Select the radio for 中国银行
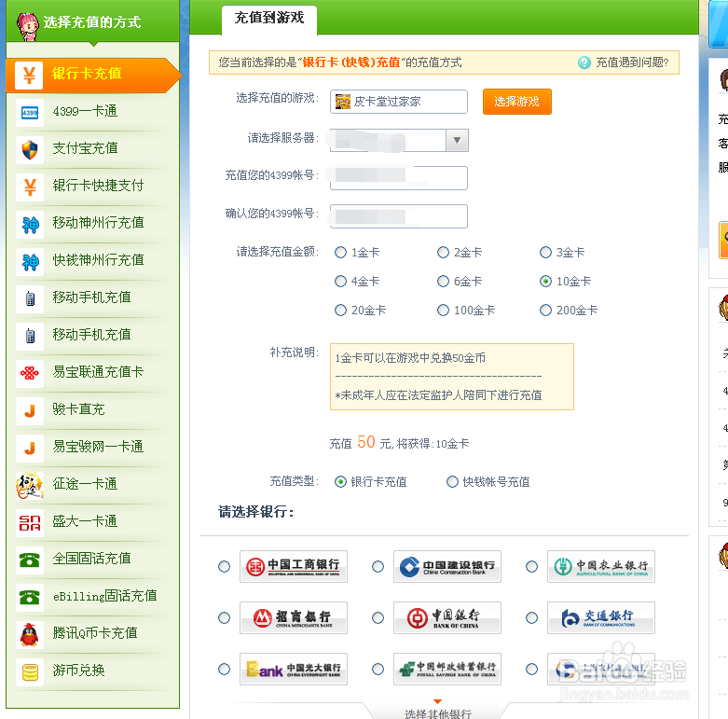This screenshot has width=728, height=719. (x=378, y=617)
